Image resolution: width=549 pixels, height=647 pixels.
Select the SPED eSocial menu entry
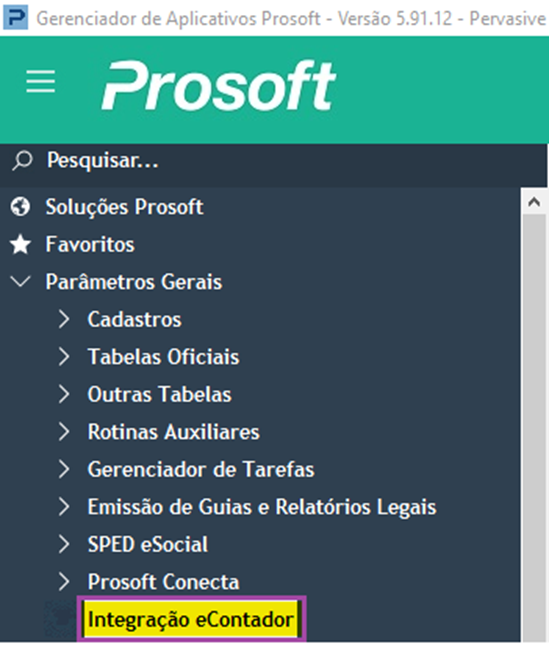148,545
